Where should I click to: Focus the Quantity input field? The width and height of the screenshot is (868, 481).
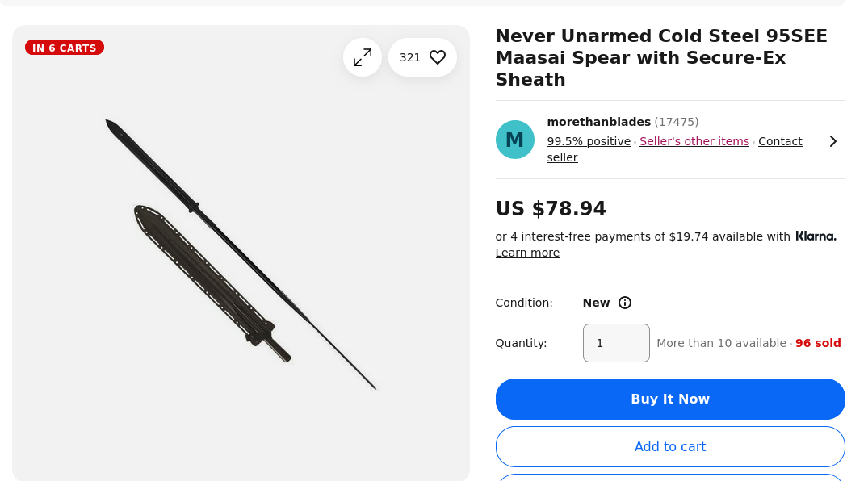click(x=616, y=343)
